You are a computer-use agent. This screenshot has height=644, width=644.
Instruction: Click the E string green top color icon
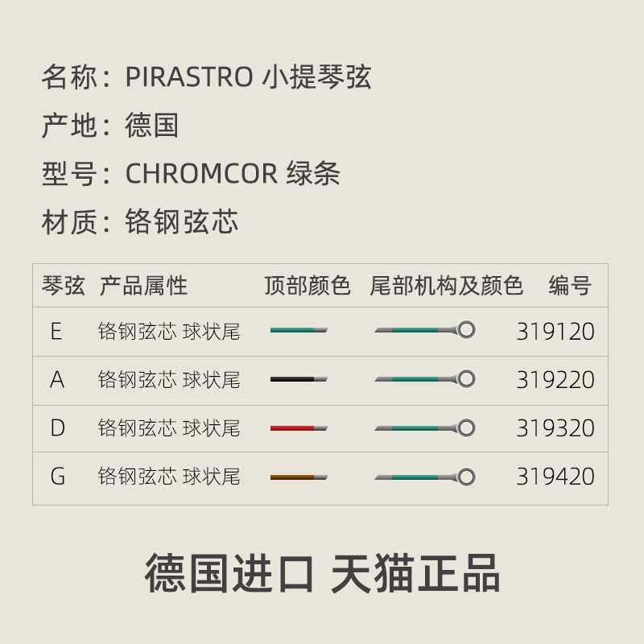(x=299, y=330)
